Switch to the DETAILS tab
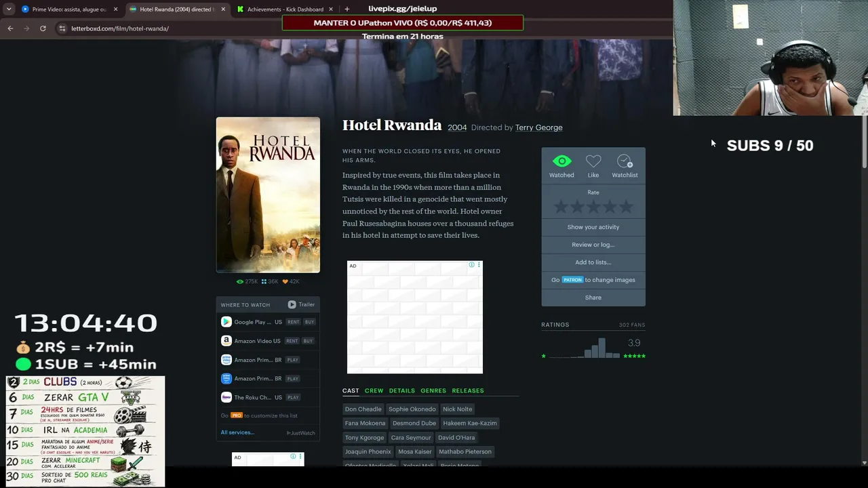The image size is (868, 488). (x=401, y=390)
